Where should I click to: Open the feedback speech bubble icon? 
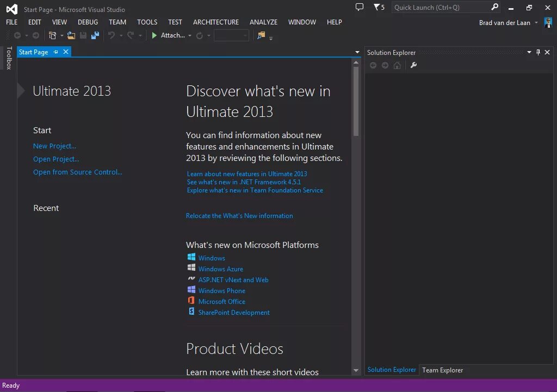point(360,7)
